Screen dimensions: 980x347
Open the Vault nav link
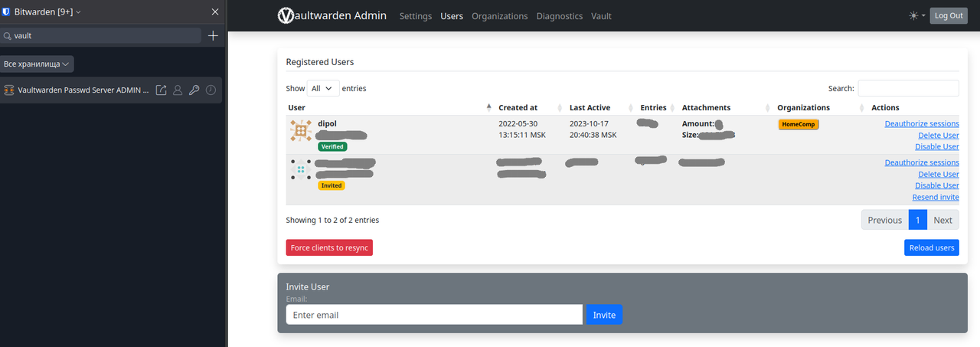[x=601, y=16]
